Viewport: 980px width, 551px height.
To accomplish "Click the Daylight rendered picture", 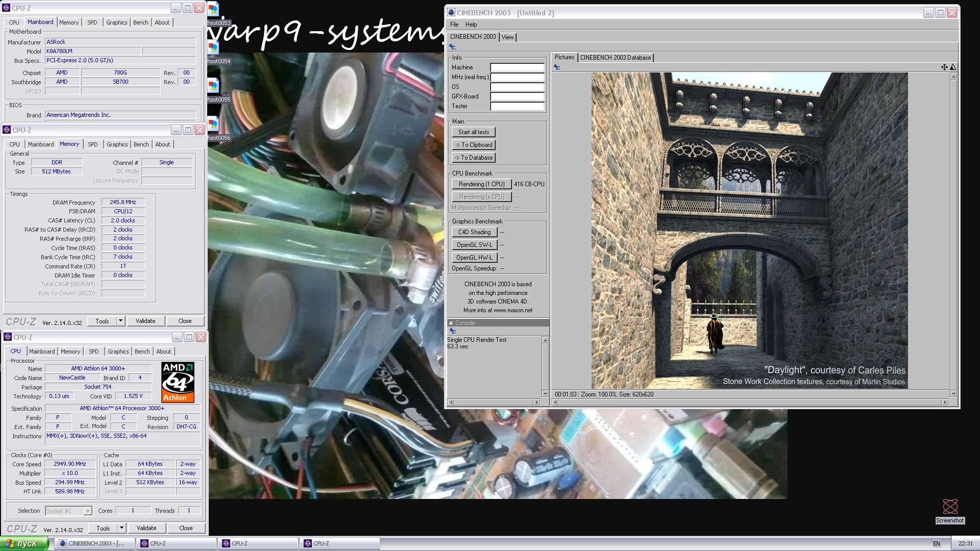I will point(749,231).
